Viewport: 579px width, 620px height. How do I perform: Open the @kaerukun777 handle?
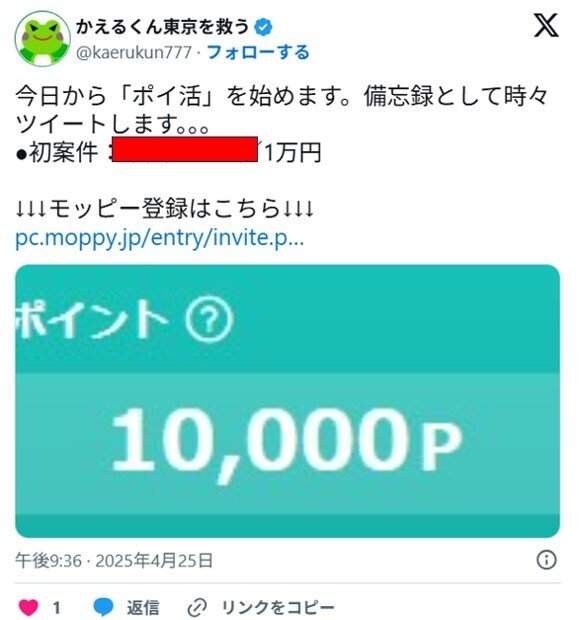click(x=134, y=53)
